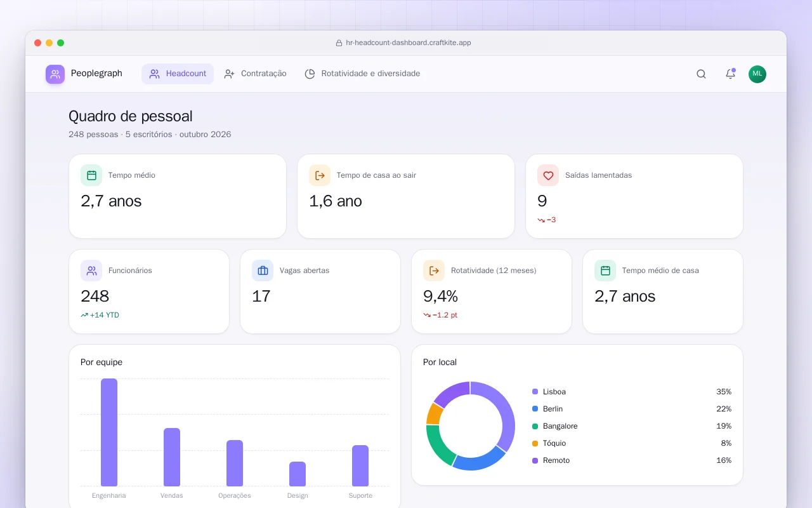Click the Tóquio legend label
812x508 pixels.
(x=554, y=443)
